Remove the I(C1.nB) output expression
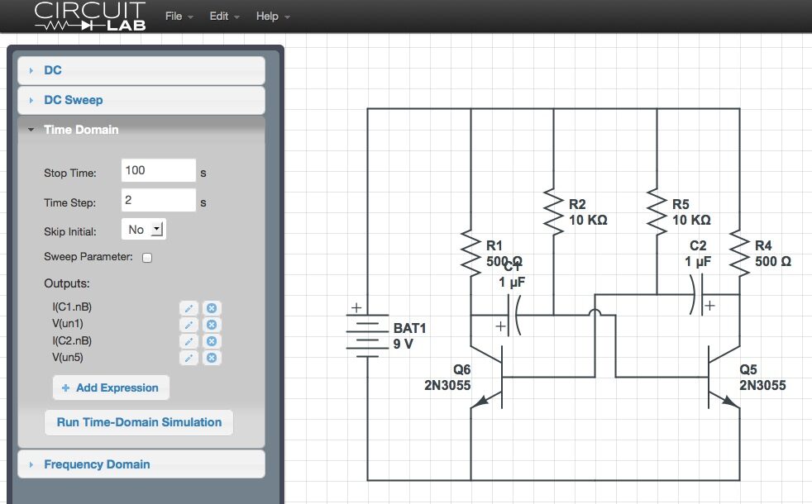Image resolution: width=812 pixels, height=504 pixels. 211,308
